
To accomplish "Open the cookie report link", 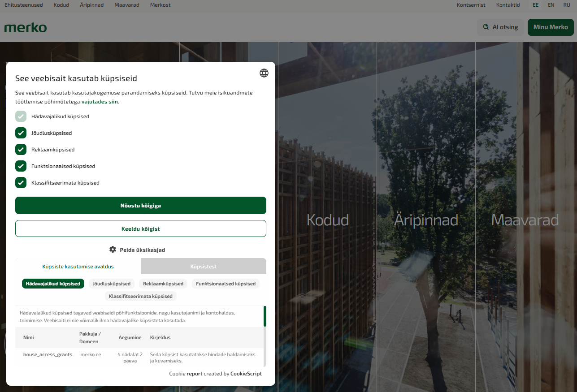I will (195, 374).
